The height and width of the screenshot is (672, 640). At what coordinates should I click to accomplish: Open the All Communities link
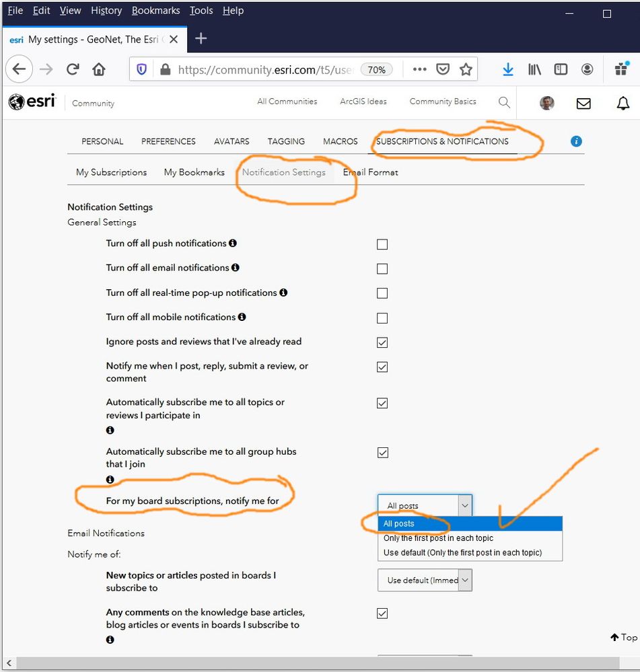[x=287, y=102]
